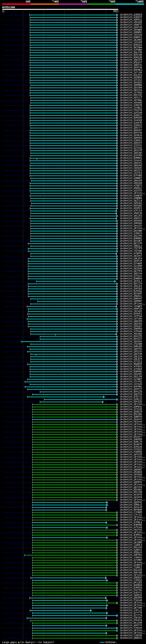Select label UniRef100_B5X1F7

[x=131, y=437]
